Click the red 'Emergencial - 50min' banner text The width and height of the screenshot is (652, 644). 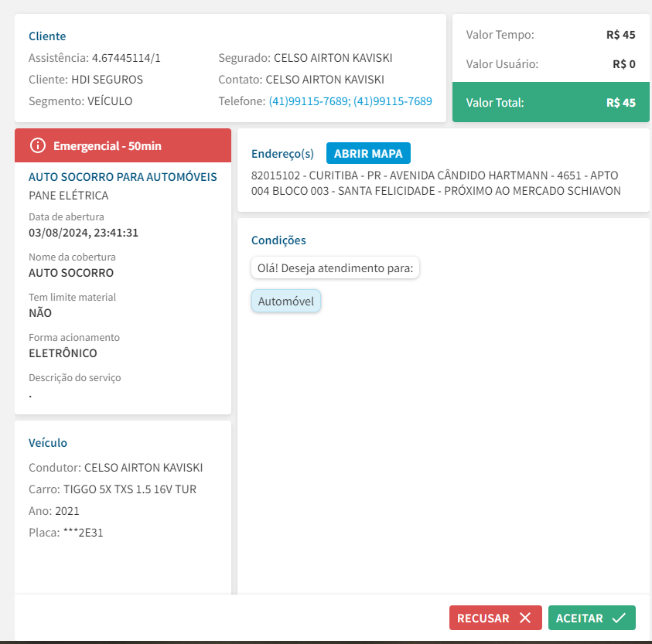tap(107, 145)
